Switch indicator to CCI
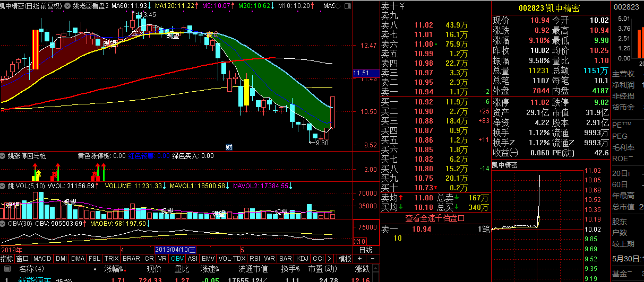 [x=319, y=259]
